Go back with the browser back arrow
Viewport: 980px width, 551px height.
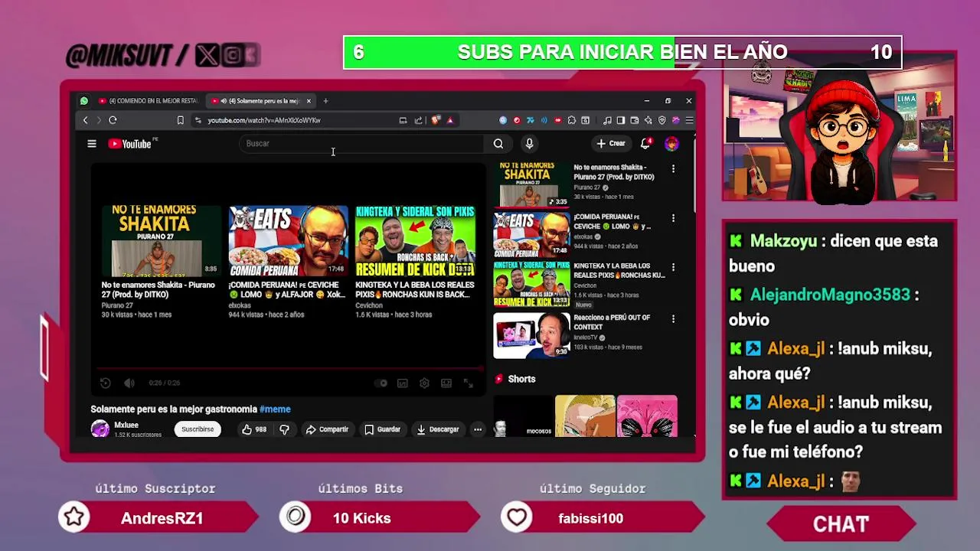(85, 120)
